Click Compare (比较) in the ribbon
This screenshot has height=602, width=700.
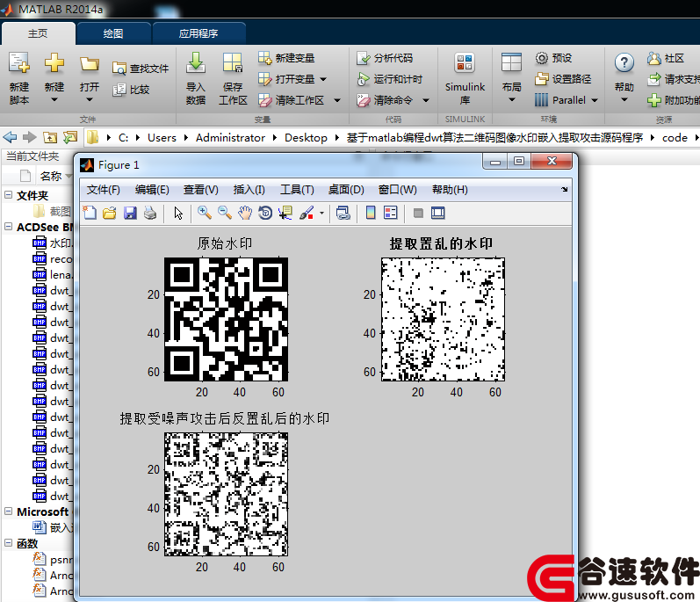click(x=131, y=90)
